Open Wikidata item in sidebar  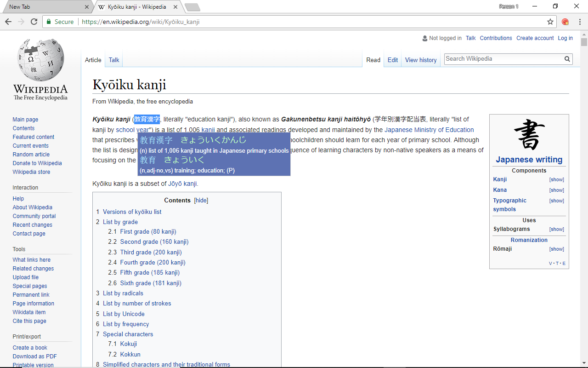coord(29,312)
